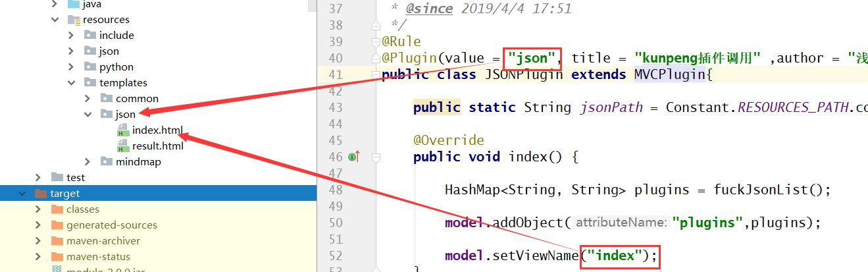Click the resources folder icon
The width and height of the screenshot is (868, 272).
tap(74, 20)
